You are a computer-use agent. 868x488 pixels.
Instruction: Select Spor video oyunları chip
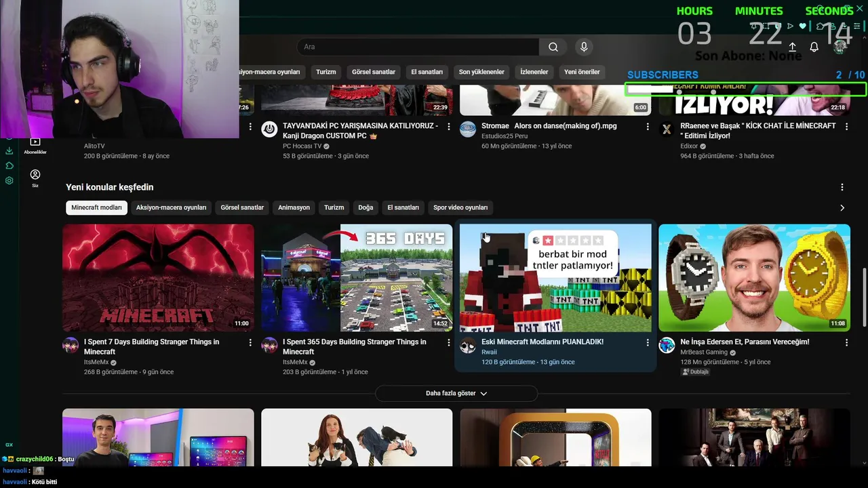pos(460,207)
